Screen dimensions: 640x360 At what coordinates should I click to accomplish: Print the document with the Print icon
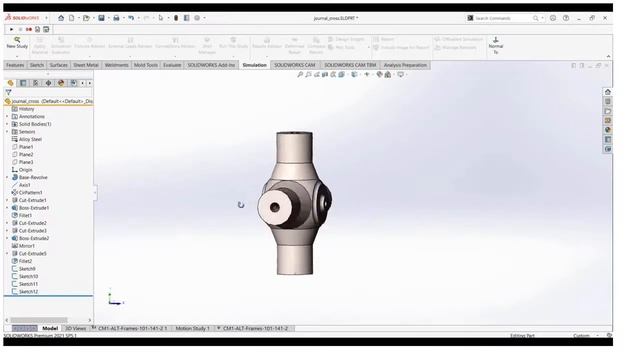pos(116,18)
